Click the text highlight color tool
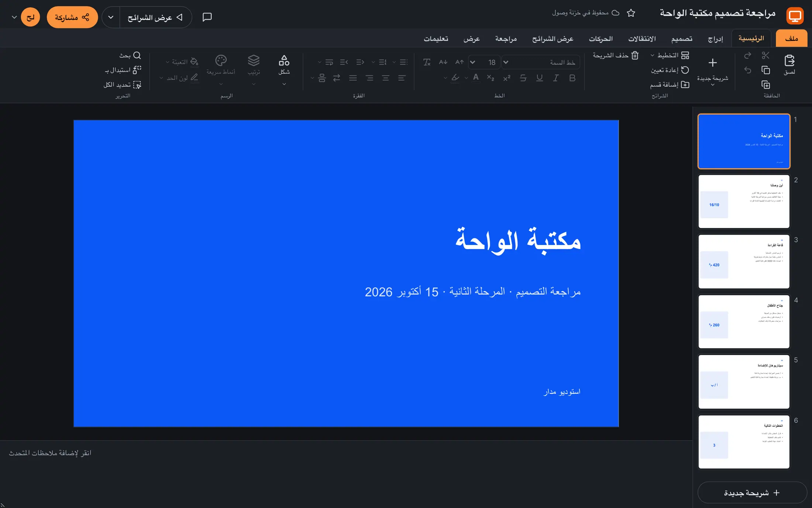Viewport: 812px width, 508px height. [x=455, y=78]
